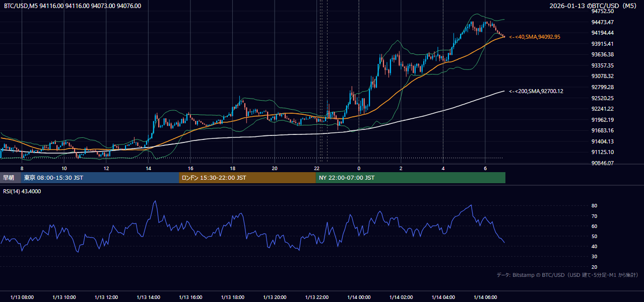The height and width of the screenshot is (302, 644).
Task: Click price axis label 91962.19
Action: pyautogui.click(x=602, y=120)
